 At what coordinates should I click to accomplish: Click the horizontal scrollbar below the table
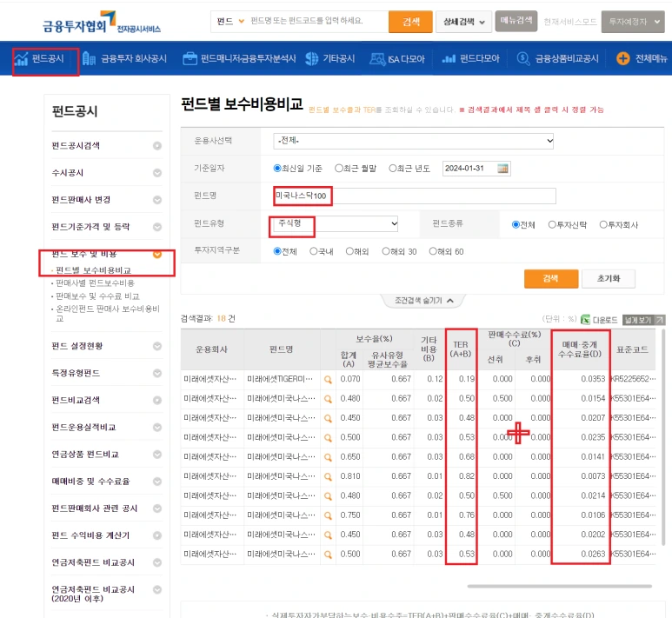(x=560, y=586)
